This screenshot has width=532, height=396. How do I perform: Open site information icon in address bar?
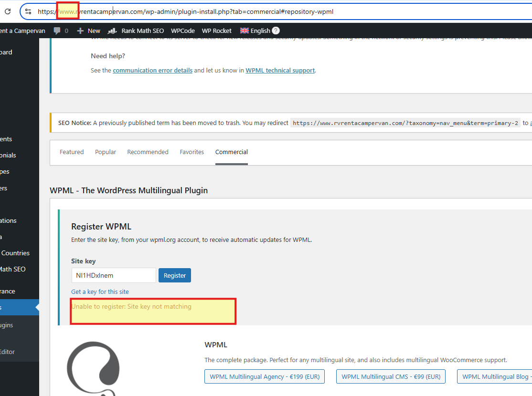[x=28, y=11]
